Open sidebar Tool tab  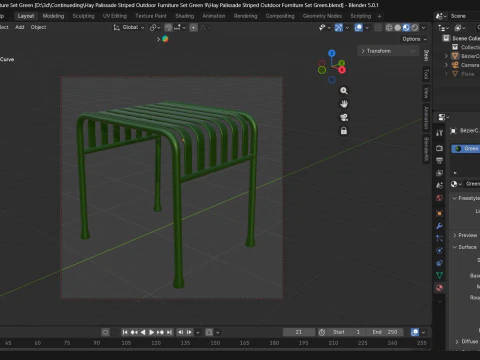426,74
